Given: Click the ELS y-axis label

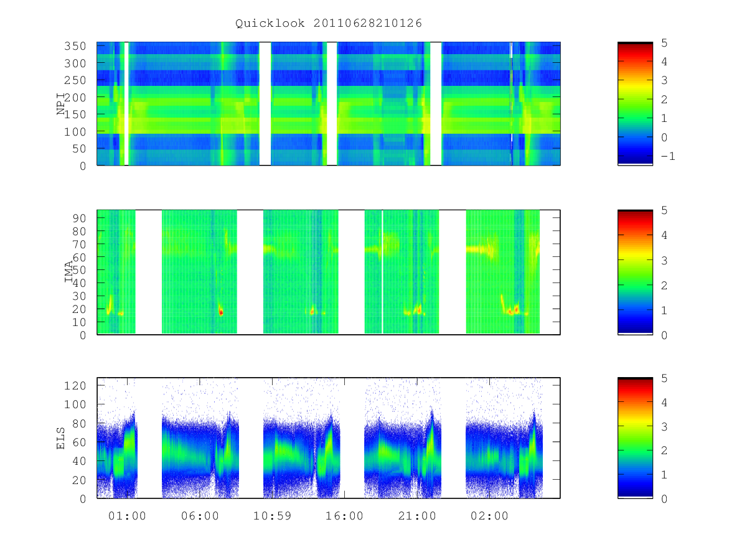Looking at the screenshot, I should pyautogui.click(x=62, y=438).
